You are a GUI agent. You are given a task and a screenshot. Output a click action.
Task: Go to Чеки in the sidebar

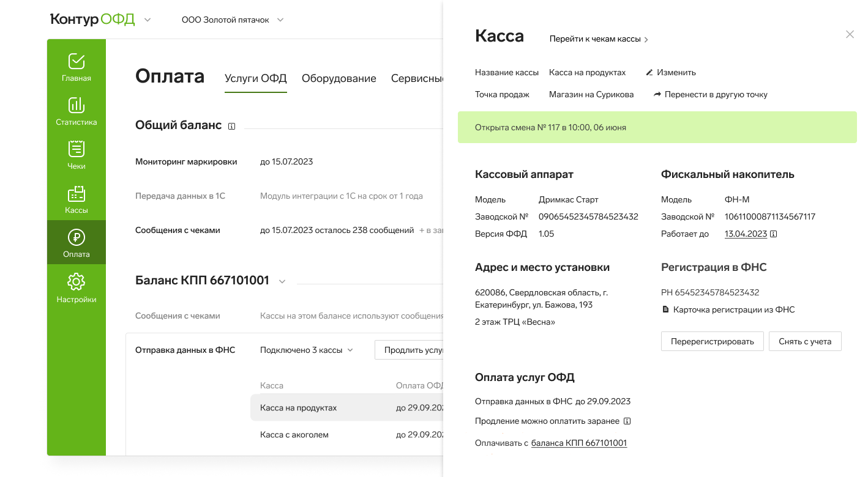coord(76,156)
